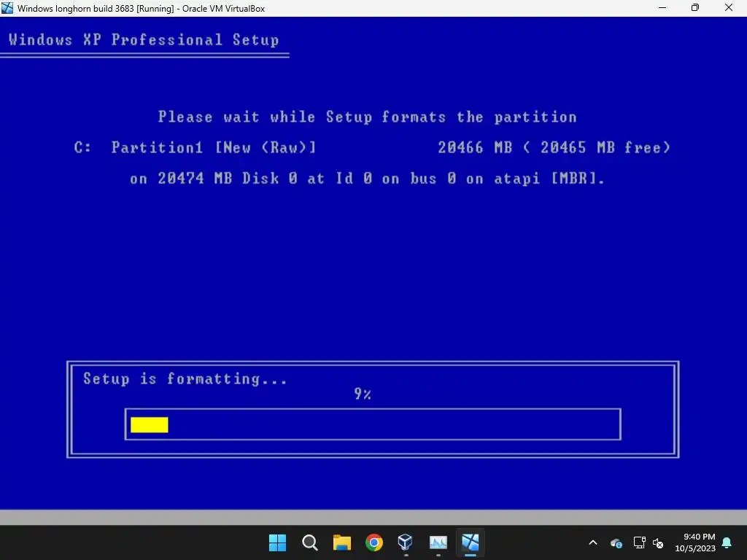747x560 pixels.
Task: Click the '20474 MB Disk 0' line
Action: 368,179
